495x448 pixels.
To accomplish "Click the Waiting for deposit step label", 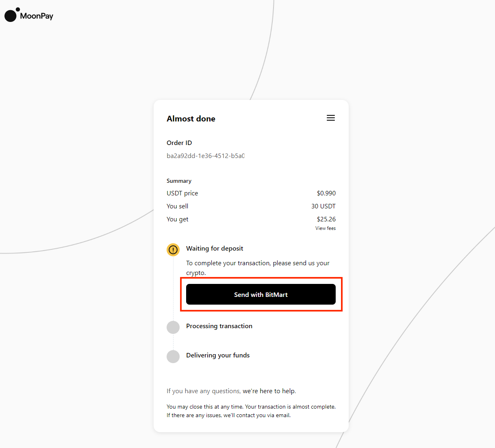I will point(215,248).
